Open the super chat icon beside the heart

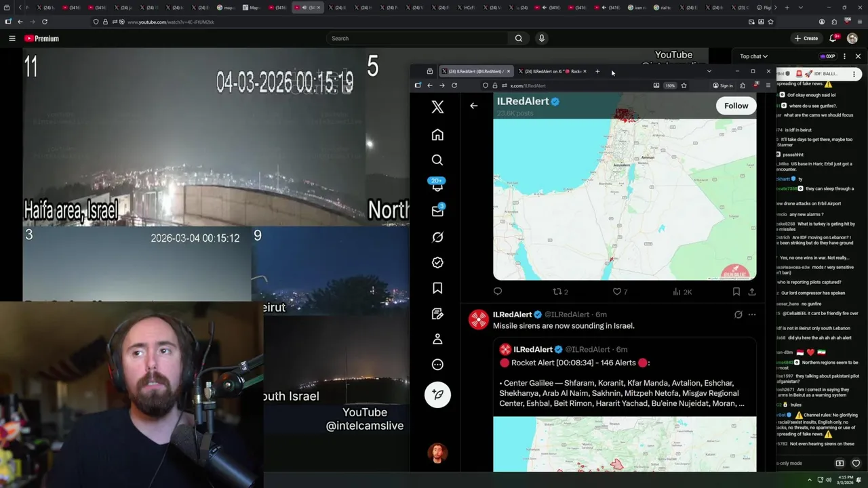(x=840, y=464)
